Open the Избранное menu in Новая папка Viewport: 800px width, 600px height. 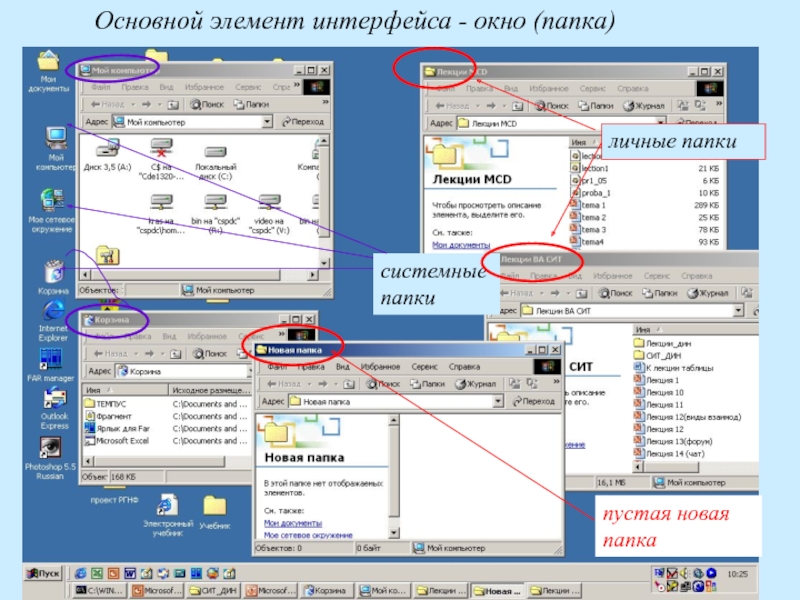click(x=380, y=366)
